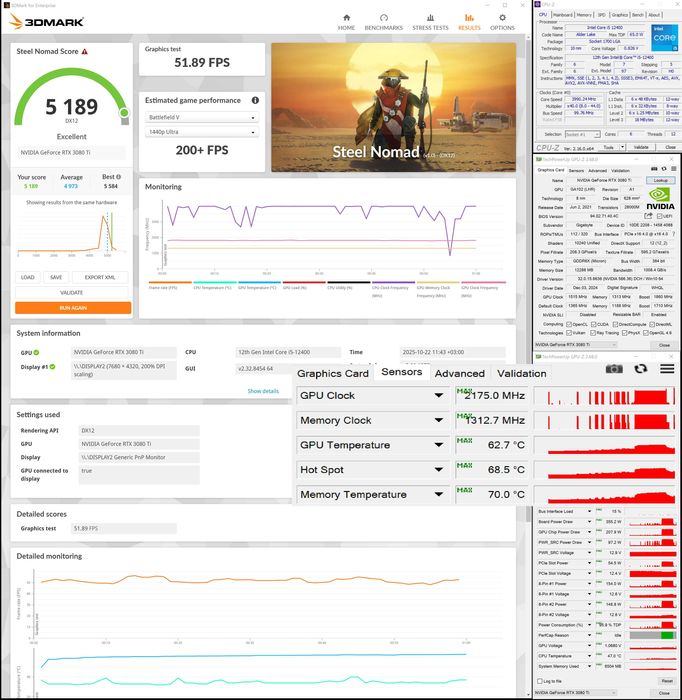Expand the GPU Temperature sensor dropdown arrow
The height and width of the screenshot is (700, 682).
[x=439, y=445]
